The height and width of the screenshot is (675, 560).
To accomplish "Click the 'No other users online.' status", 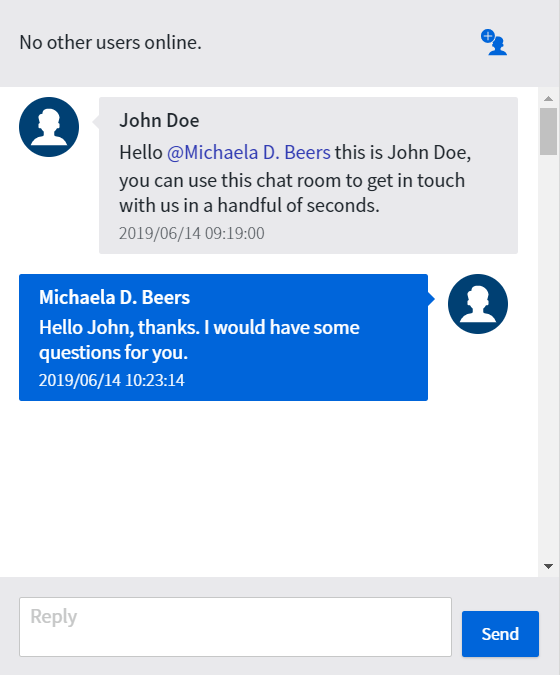I will click(x=111, y=42).
